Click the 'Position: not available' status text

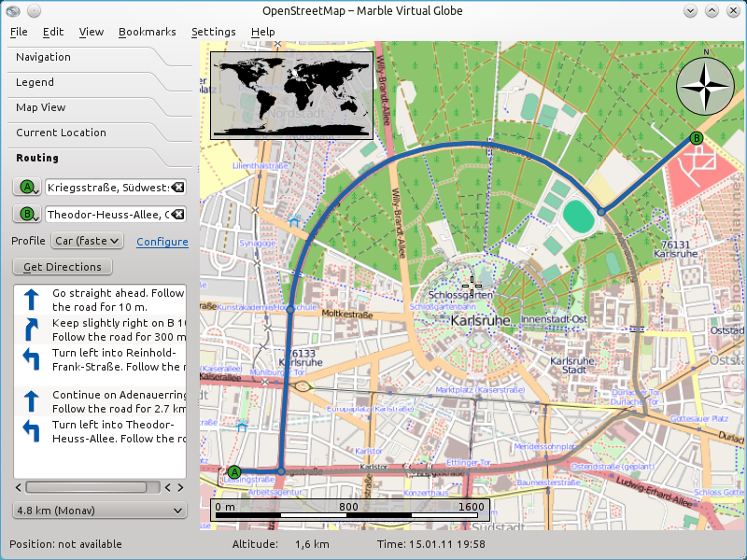[x=65, y=544]
